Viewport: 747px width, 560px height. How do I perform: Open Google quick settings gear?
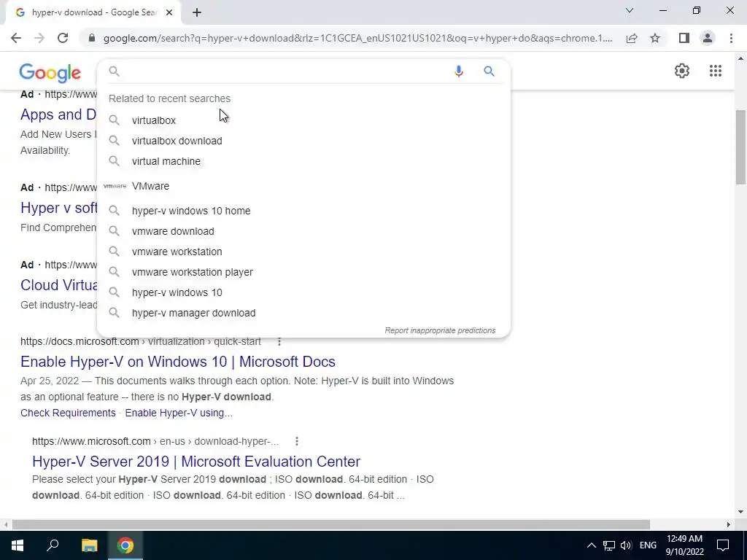(682, 71)
